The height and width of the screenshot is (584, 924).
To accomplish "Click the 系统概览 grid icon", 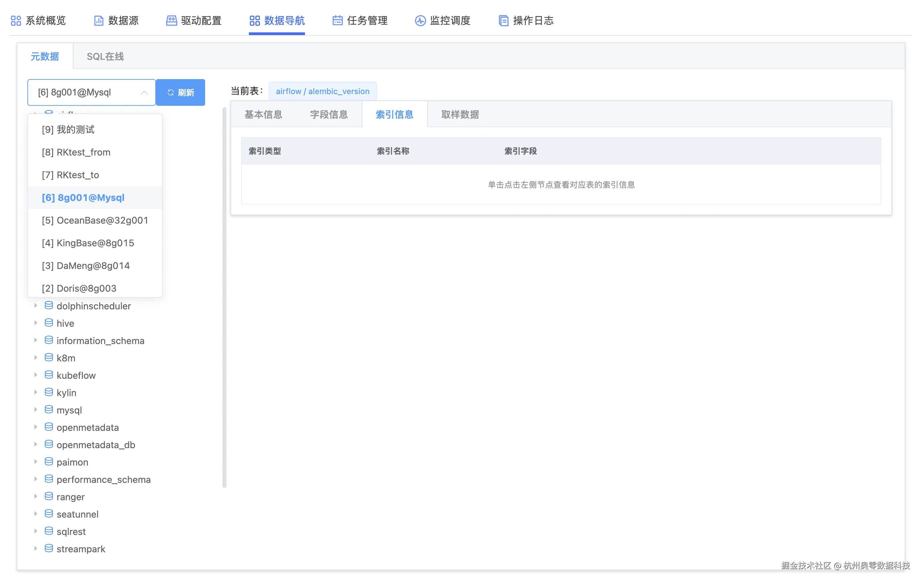I will [16, 21].
